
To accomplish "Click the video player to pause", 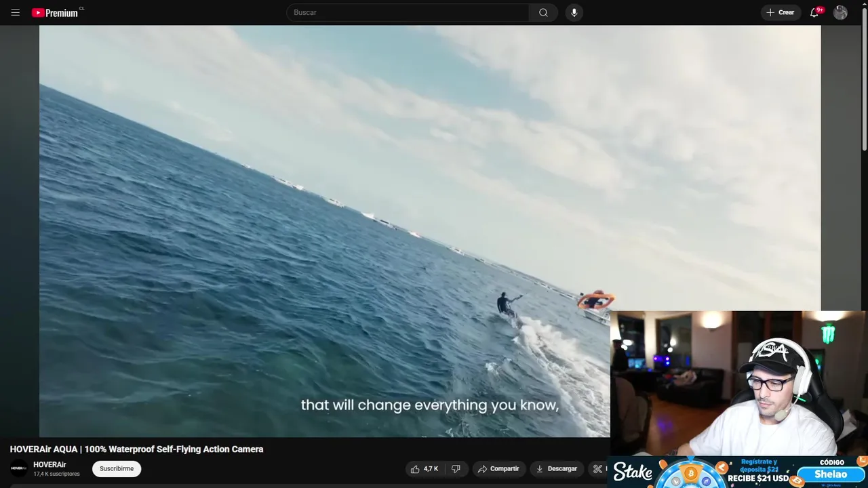I will pos(430,230).
